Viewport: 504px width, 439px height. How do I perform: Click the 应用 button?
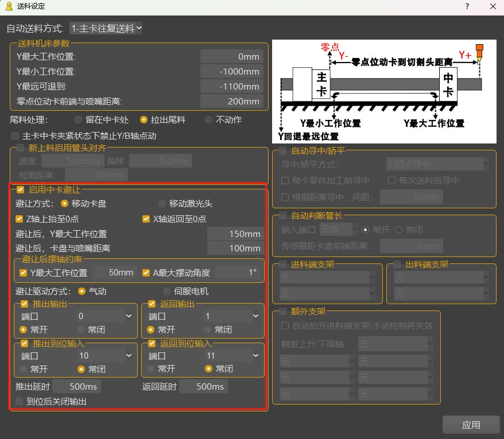point(471,425)
